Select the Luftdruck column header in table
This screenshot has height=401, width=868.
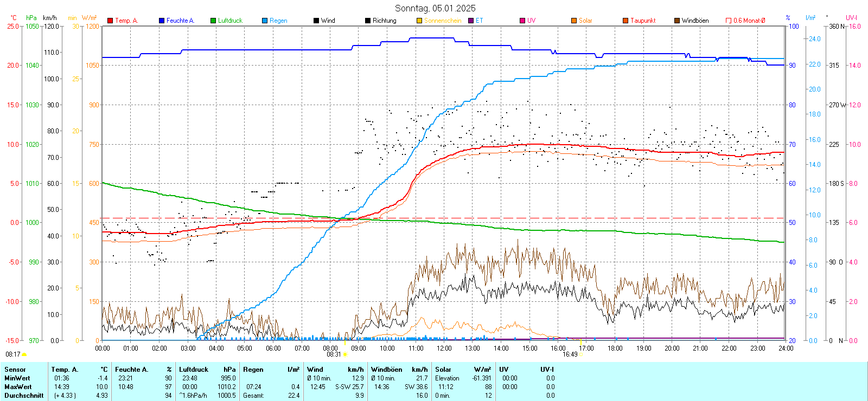pyautogui.click(x=194, y=370)
